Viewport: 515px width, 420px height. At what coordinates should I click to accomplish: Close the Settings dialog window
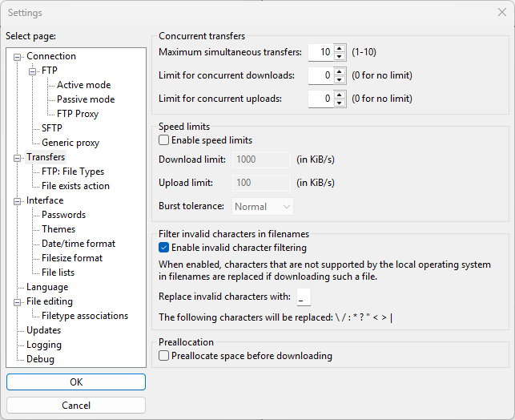tap(501, 12)
